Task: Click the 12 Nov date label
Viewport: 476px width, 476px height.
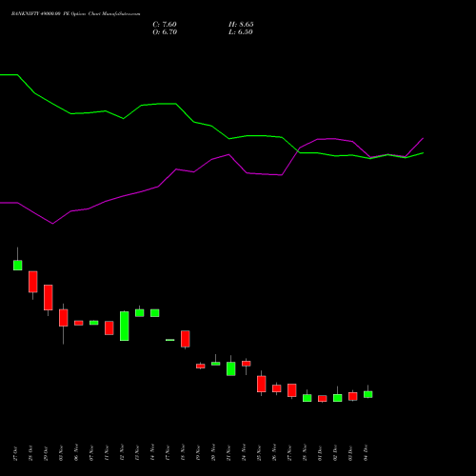Action: pyautogui.click(x=122, y=452)
